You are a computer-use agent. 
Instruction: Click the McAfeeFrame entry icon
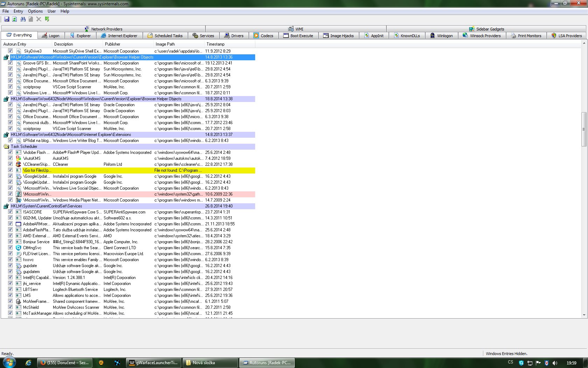tap(19, 301)
